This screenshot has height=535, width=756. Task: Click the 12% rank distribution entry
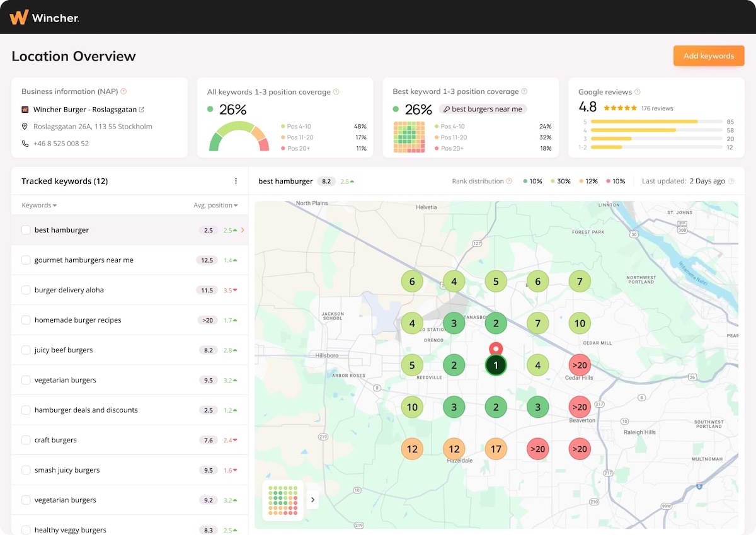[588, 181]
